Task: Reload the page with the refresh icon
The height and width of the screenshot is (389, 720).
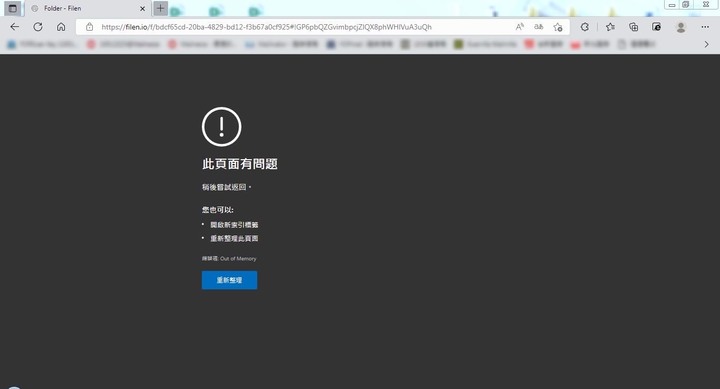Action: pyautogui.click(x=38, y=27)
